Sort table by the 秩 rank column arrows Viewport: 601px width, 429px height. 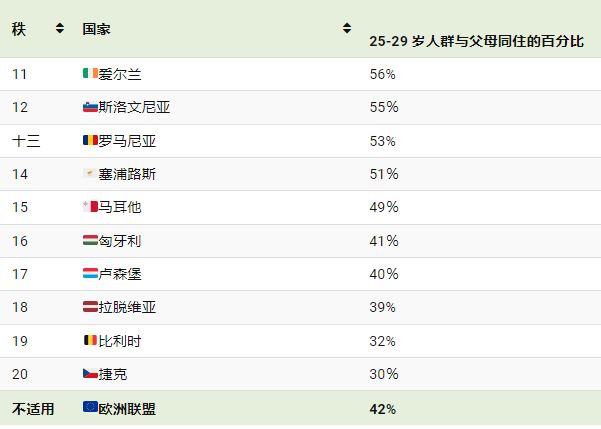click(x=60, y=28)
